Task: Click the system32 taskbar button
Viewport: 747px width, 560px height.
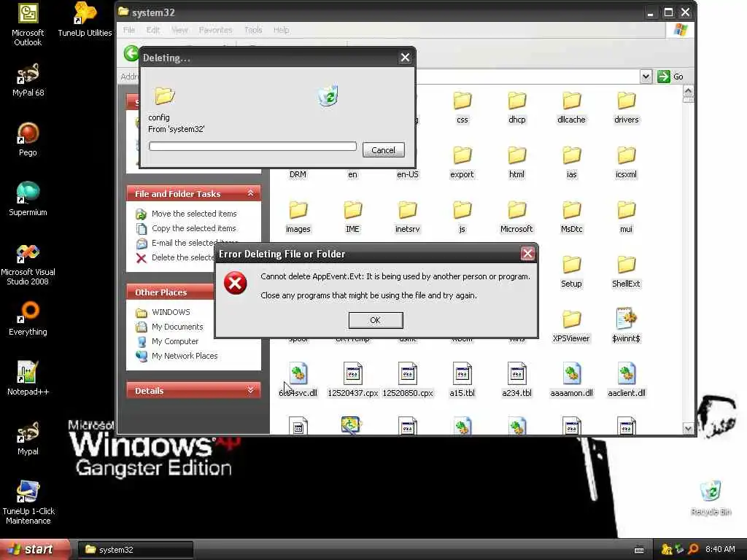Action: coord(135,550)
